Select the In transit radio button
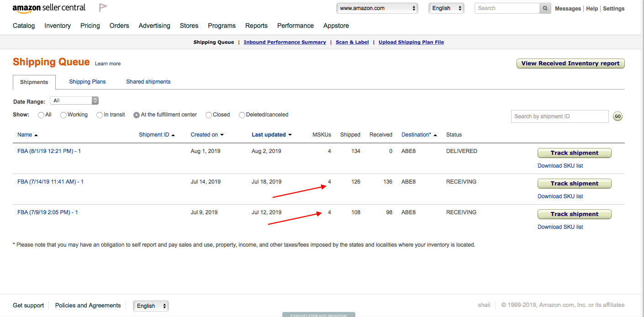644x317 pixels. click(100, 115)
